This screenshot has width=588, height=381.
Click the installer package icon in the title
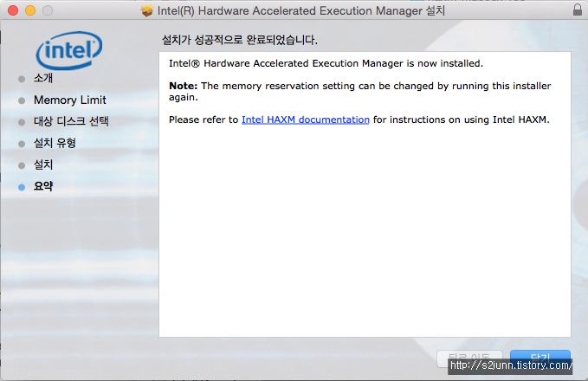tap(146, 11)
